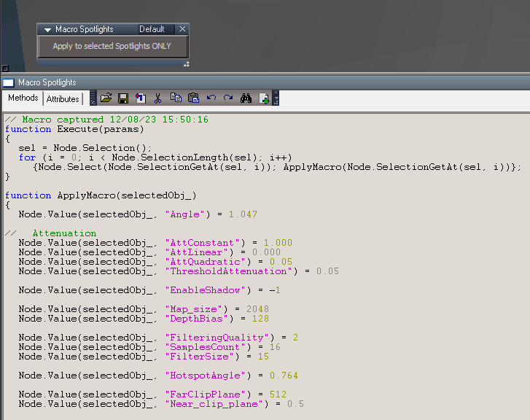The width and height of the screenshot is (530, 420).
Task: Close the Macro Spotlights floating panel
Action: tap(182, 29)
